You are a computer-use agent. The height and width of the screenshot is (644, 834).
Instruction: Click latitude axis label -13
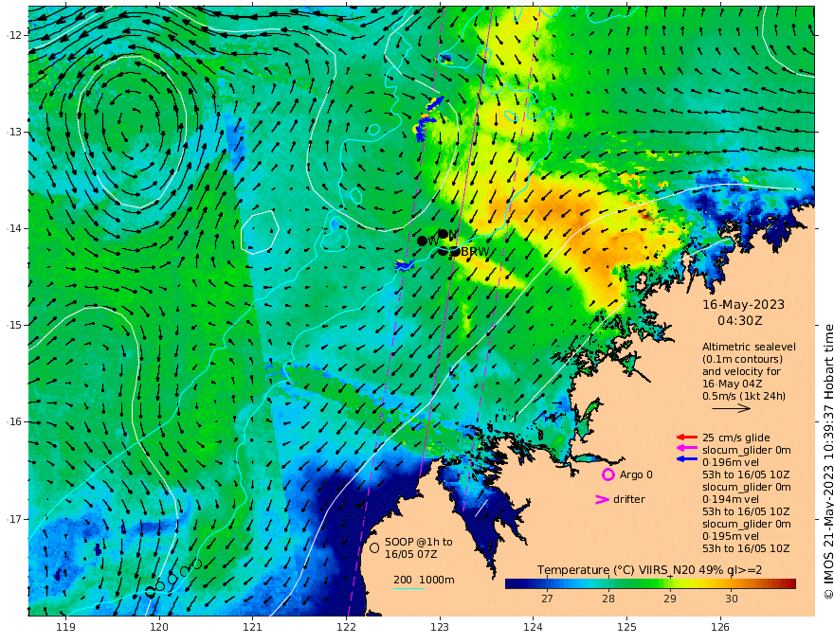tap(14, 132)
